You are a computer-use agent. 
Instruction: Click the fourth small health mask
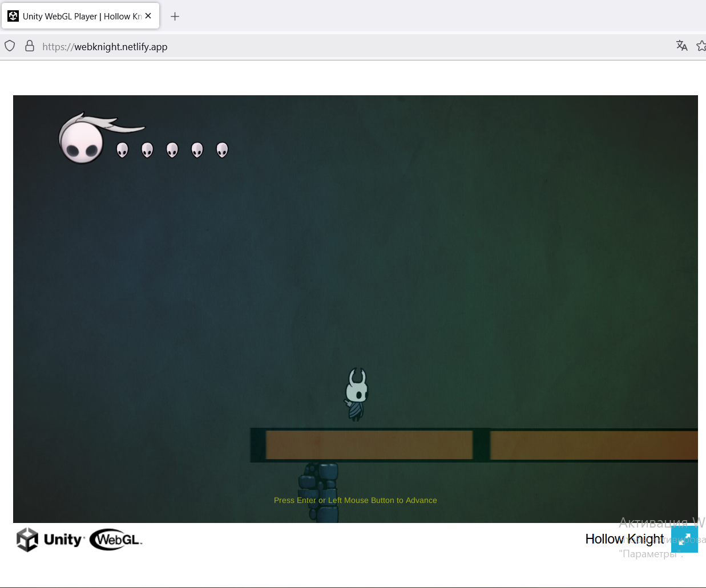click(x=197, y=150)
